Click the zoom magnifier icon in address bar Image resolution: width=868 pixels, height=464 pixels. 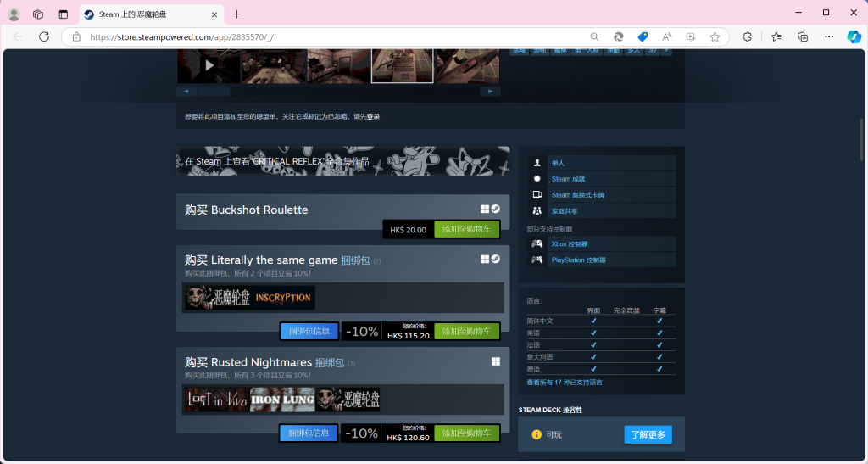click(x=594, y=37)
